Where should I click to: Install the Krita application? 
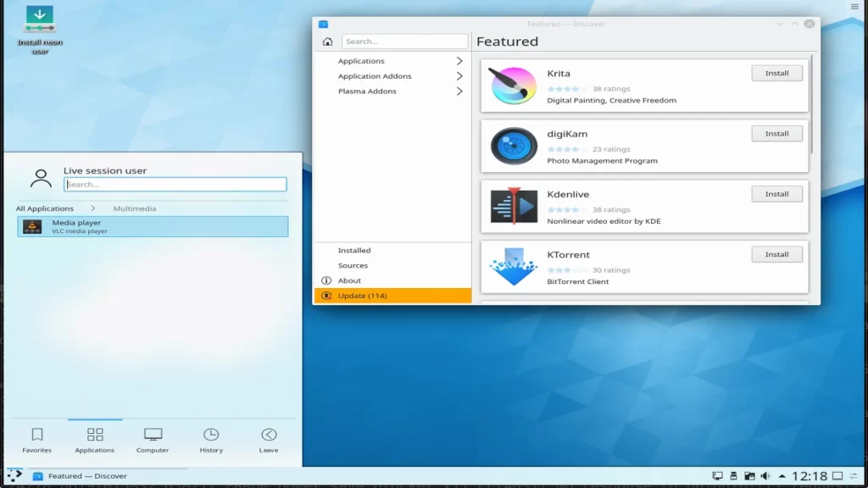pyautogui.click(x=776, y=74)
